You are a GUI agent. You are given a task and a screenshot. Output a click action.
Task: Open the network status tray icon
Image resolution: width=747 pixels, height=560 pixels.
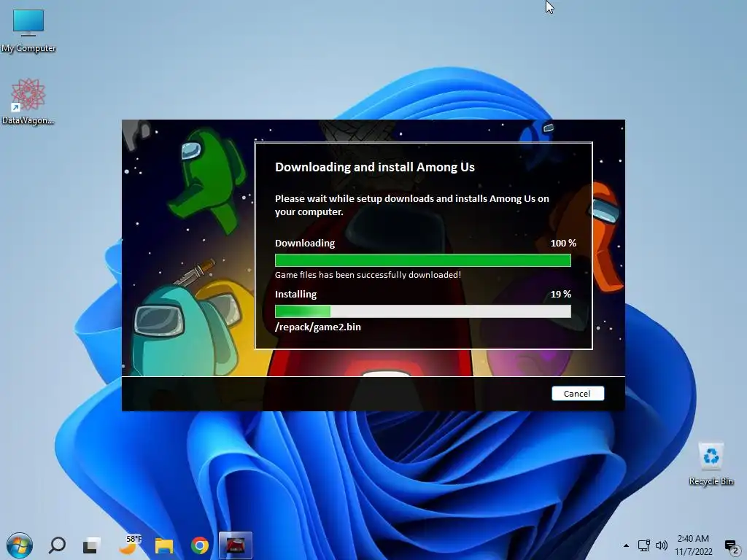click(x=644, y=545)
